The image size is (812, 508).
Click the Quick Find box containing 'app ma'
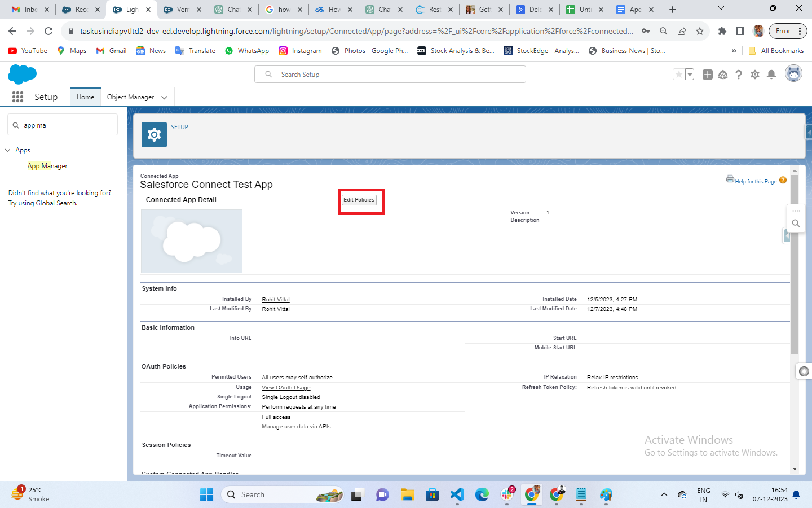[63, 125]
